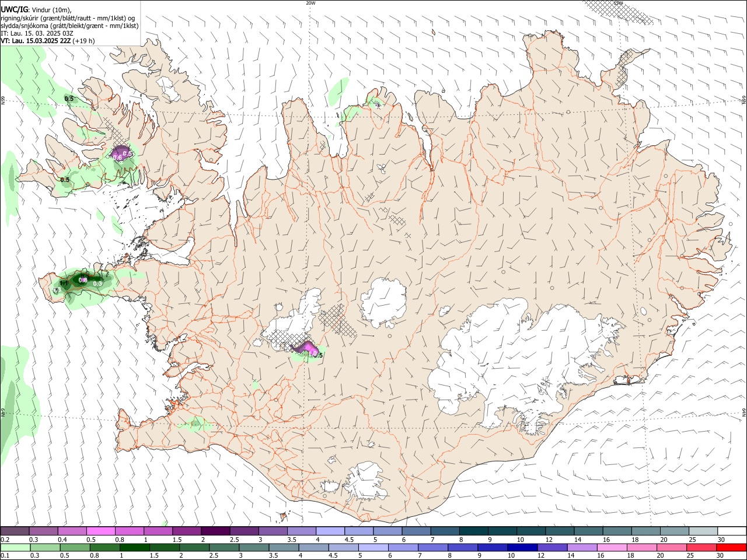Pick the green 0.5–0.8 rain scale swatch
Screen dimensions: 747x560
[75, 547]
